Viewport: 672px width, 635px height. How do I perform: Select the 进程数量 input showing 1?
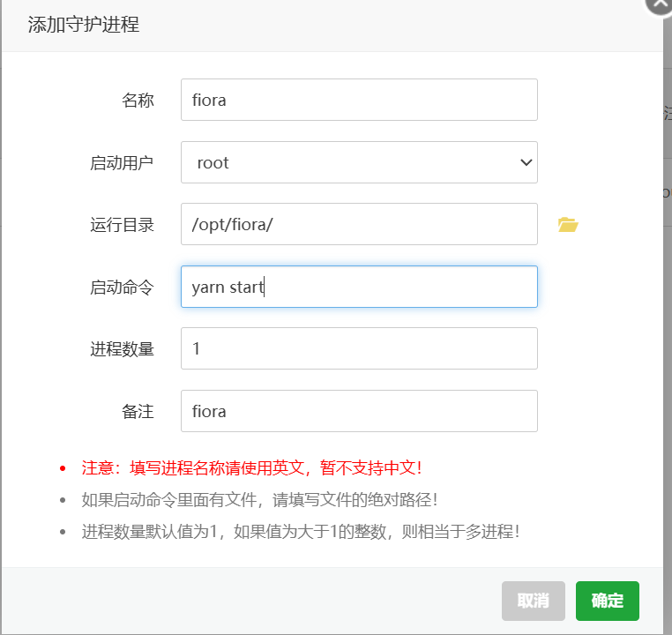pos(359,348)
